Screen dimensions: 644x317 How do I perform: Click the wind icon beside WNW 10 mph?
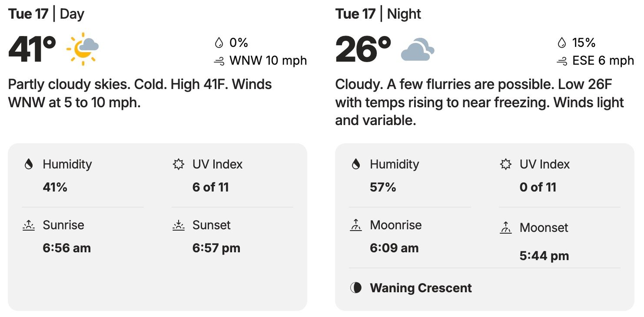click(x=219, y=61)
